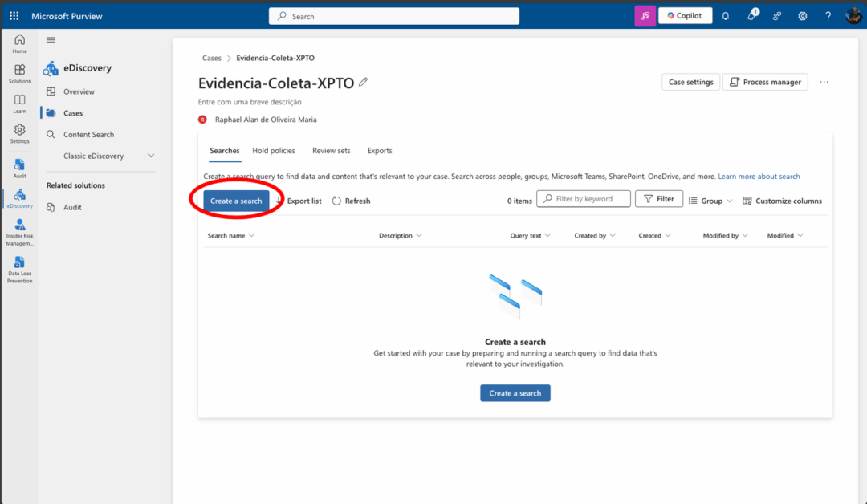This screenshot has width=867, height=504.
Task: Open the Modified by column dropdown
Action: point(745,235)
